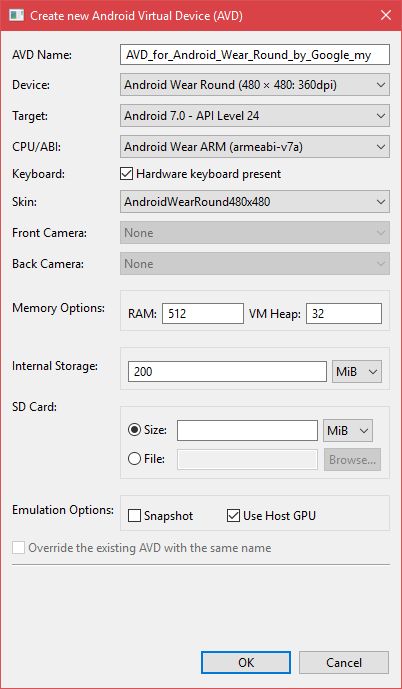Select the SD Card Size radio button
Image resolution: width=402 pixels, height=689 pixels.
coord(134,430)
